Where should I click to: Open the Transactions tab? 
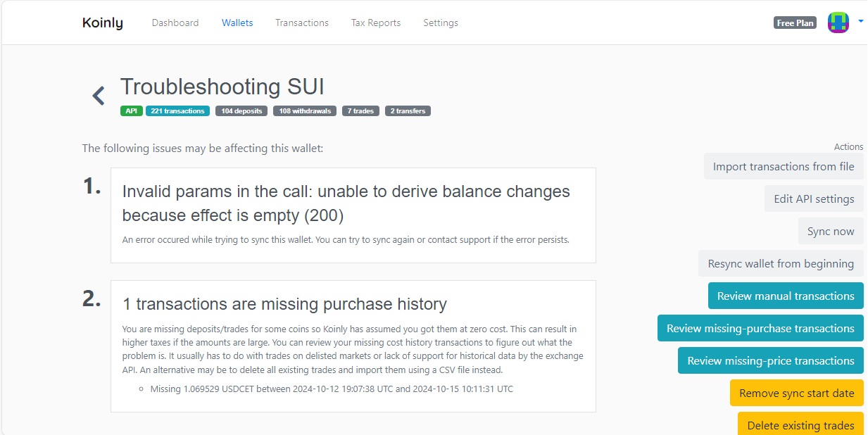coord(302,23)
